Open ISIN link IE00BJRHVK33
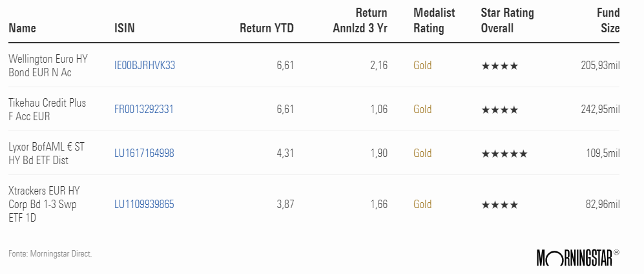Viewport: 644px width, 274px height. [145, 65]
